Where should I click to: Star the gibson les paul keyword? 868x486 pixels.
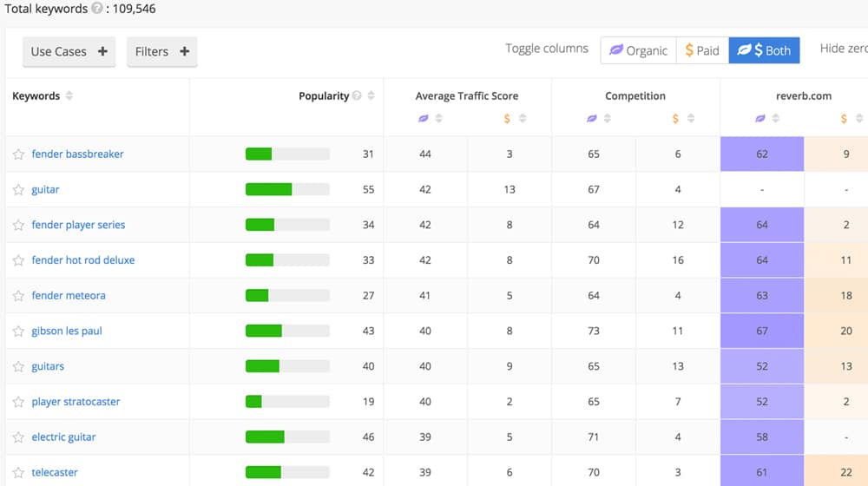(18, 332)
